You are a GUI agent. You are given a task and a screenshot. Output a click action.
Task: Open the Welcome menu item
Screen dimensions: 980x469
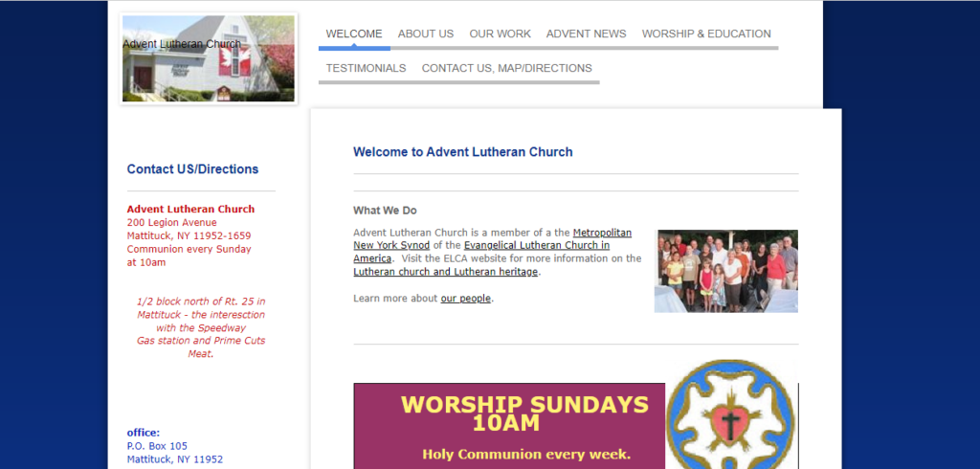(353, 33)
